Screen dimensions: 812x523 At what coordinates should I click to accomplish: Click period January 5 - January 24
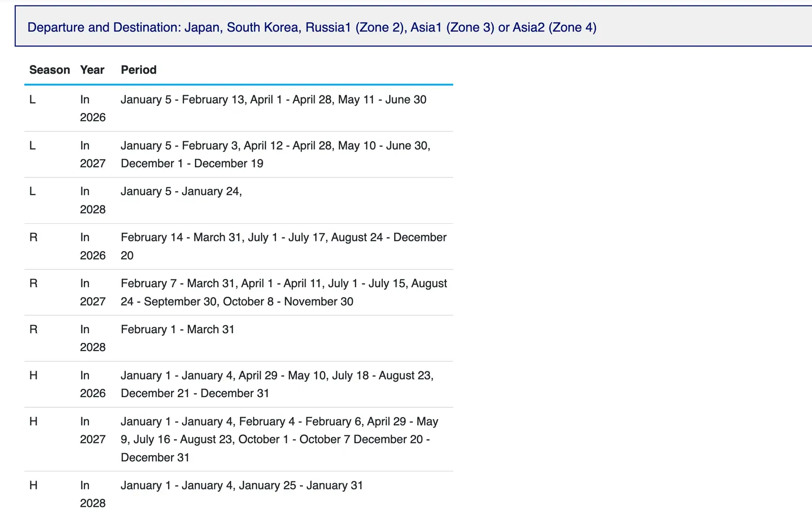tap(181, 192)
